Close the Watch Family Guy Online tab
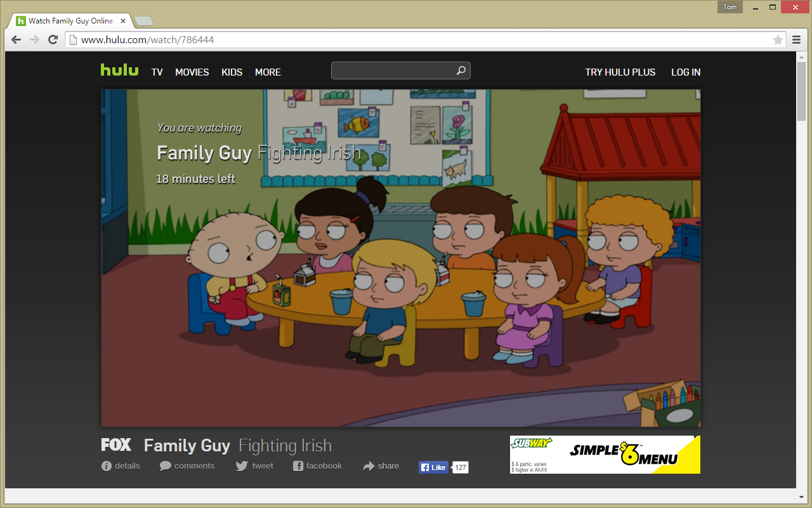 click(123, 21)
